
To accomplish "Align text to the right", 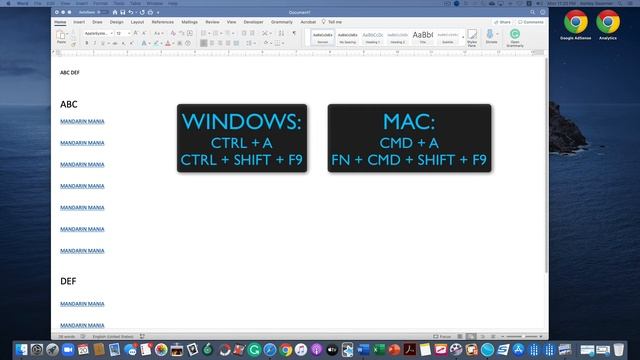I will (x=220, y=43).
